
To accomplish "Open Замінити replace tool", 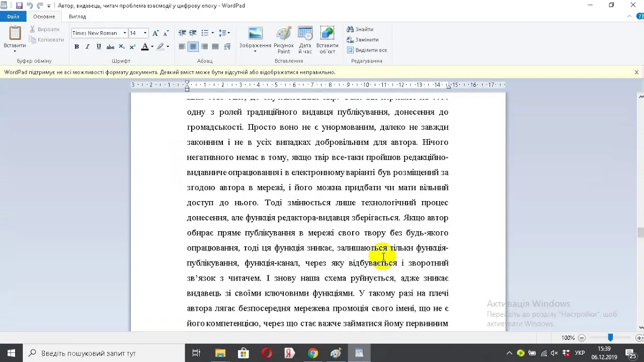I will pos(363,40).
